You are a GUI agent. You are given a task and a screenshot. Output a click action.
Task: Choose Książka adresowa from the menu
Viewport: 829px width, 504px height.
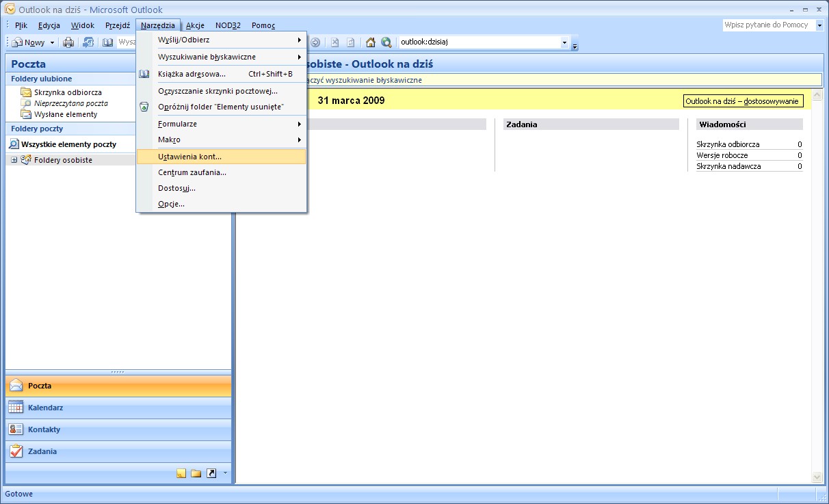pos(222,74)
